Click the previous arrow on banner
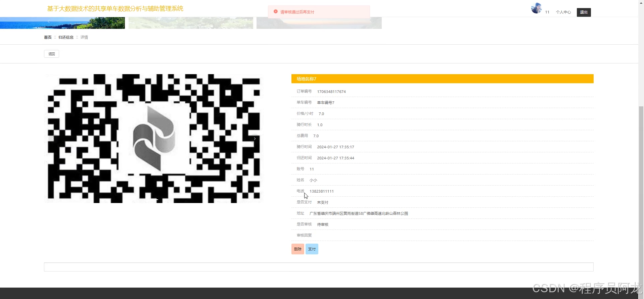The image size is (644, 299). [49, 21]
